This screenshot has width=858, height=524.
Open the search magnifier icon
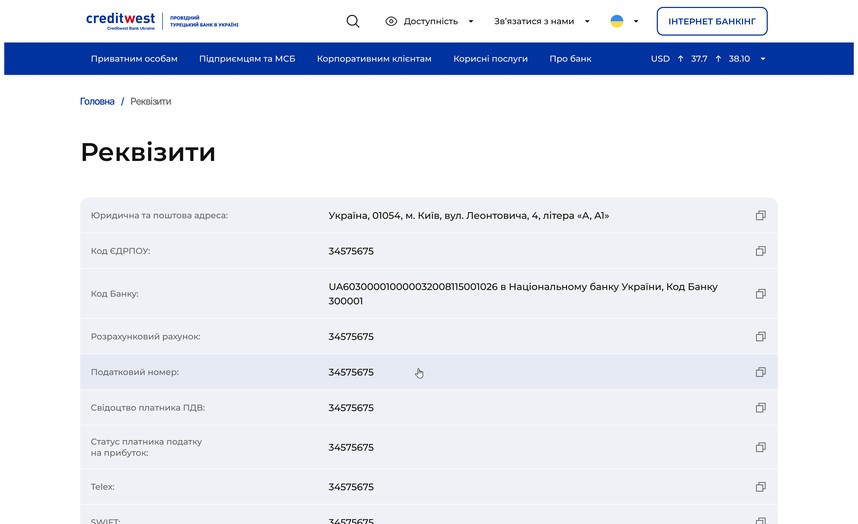pyautogui.click(x=353, y=21)
